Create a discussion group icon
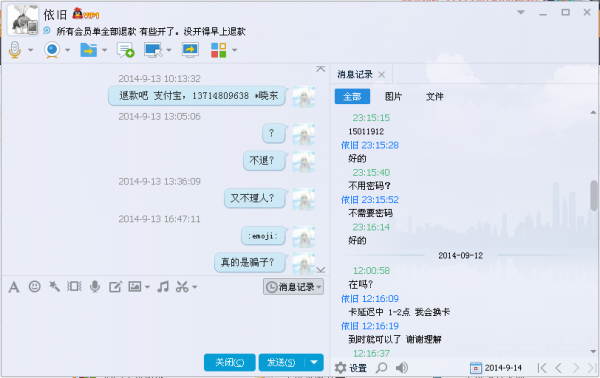The height and width of the screenshot is (378, 600). [x=126, y=50]
